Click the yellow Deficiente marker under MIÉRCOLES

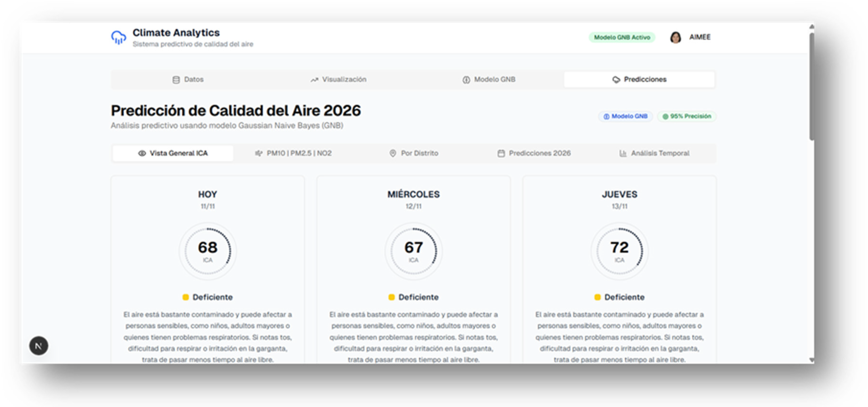[392, 297]
